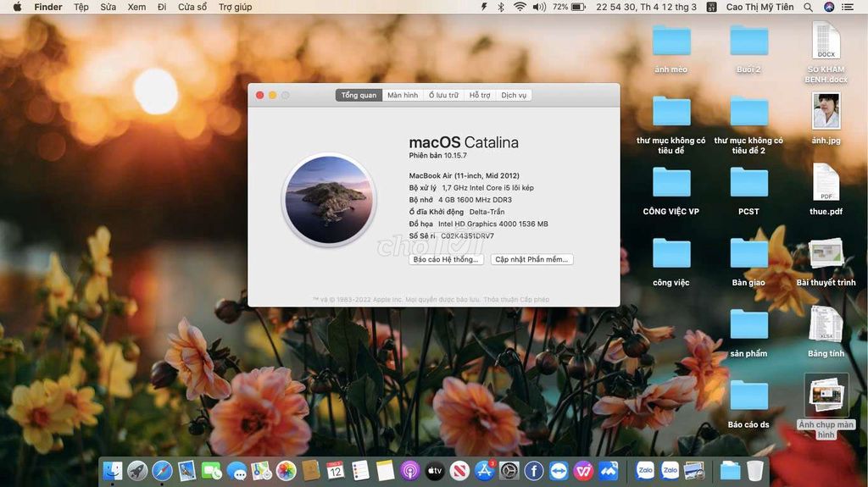This screenshot has width=868, height=487.
Task: Open the Trợ giúp menu
Action: pos(236,7)
